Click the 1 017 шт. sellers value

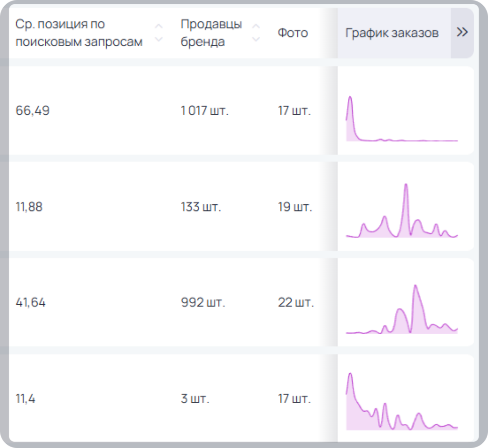click(204, 110)
